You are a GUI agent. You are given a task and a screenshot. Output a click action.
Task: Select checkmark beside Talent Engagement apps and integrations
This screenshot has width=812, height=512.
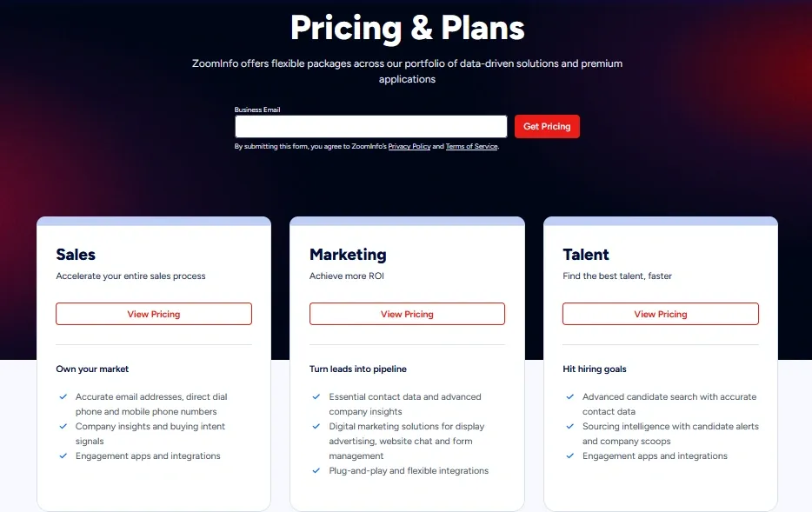[570, 456]
